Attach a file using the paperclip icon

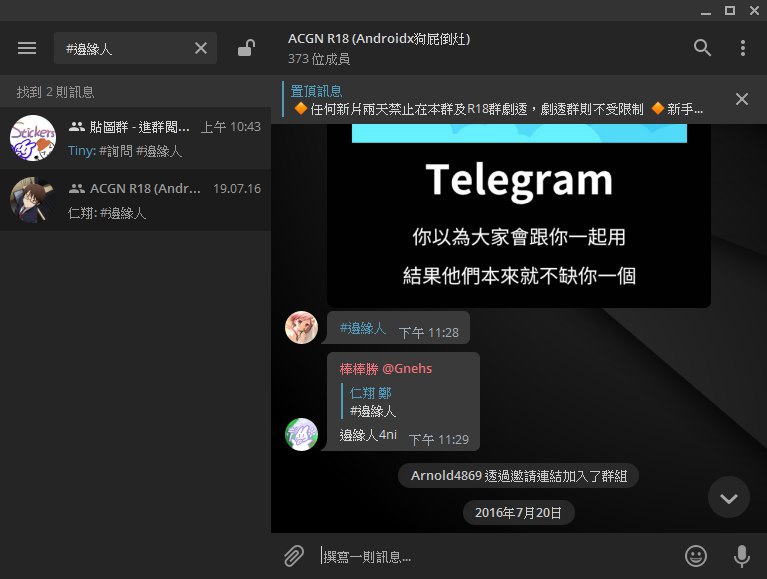coord(293,556)
